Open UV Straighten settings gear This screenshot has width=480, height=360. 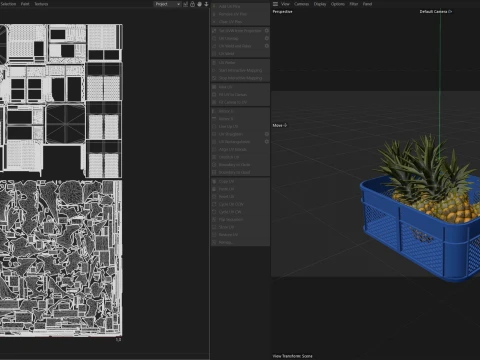point(267,134)
